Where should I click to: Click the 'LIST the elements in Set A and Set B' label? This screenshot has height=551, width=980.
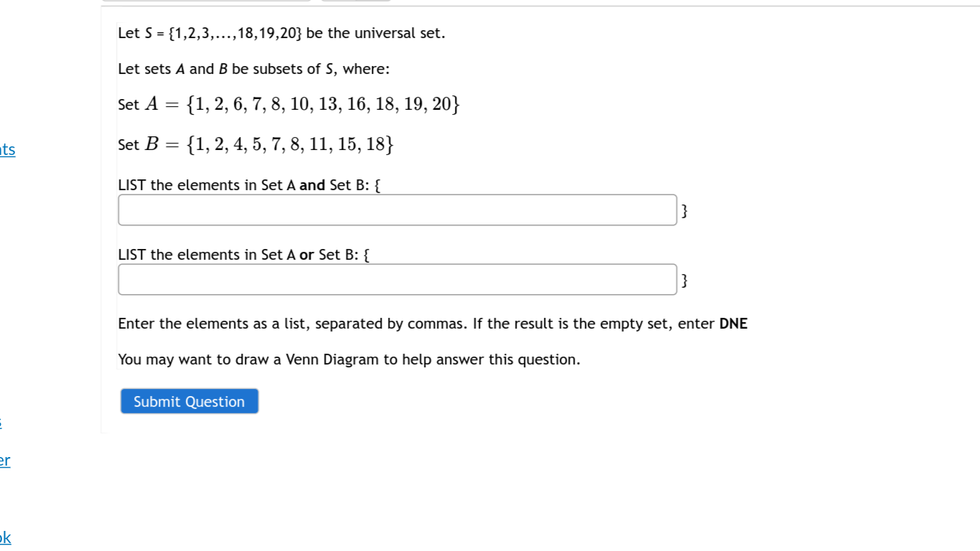[x=248, y=184]
